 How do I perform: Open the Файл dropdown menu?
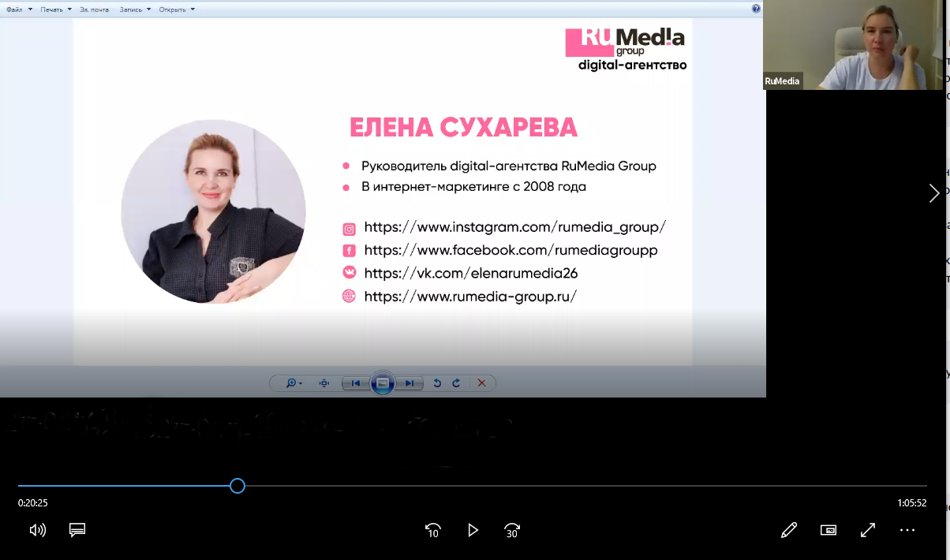19,9
